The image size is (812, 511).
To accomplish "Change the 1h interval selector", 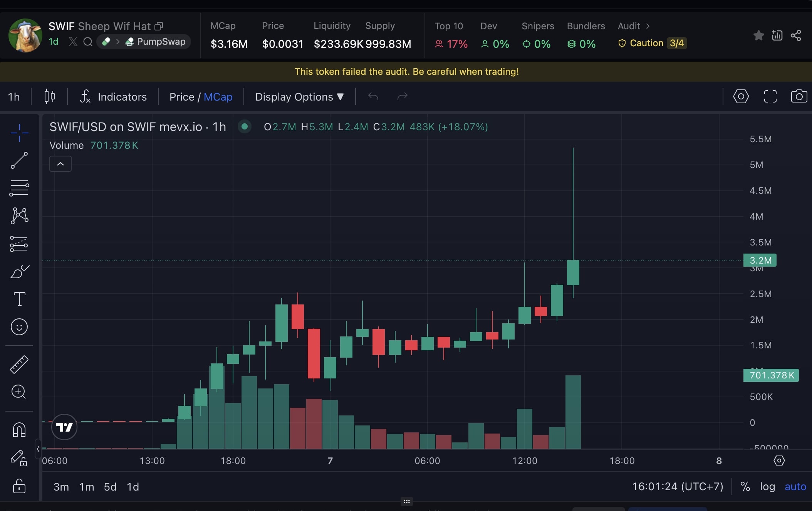I will tap(14, 97).
